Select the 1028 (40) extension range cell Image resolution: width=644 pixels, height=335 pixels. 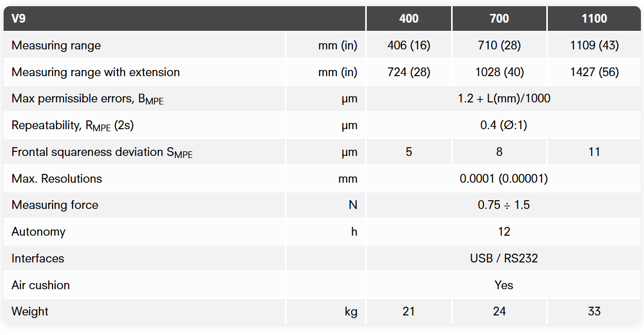[x=499, y=72]
